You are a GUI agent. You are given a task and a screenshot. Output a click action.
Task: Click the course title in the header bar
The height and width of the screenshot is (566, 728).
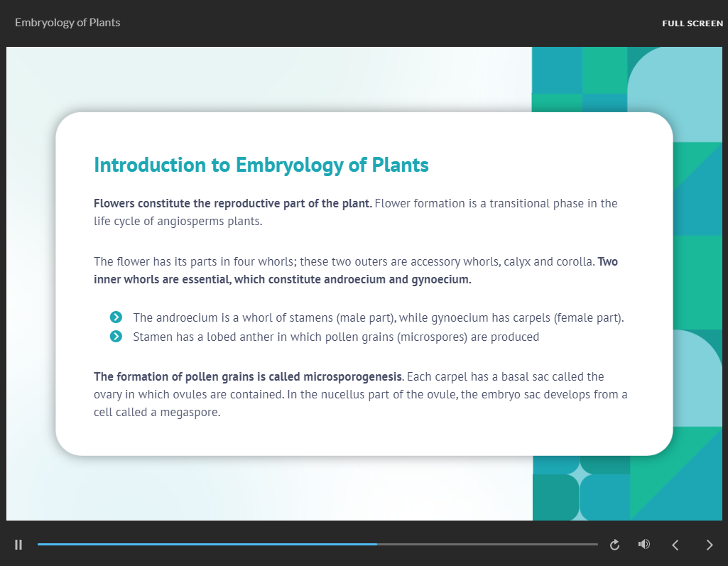click(x=67, y=22)
